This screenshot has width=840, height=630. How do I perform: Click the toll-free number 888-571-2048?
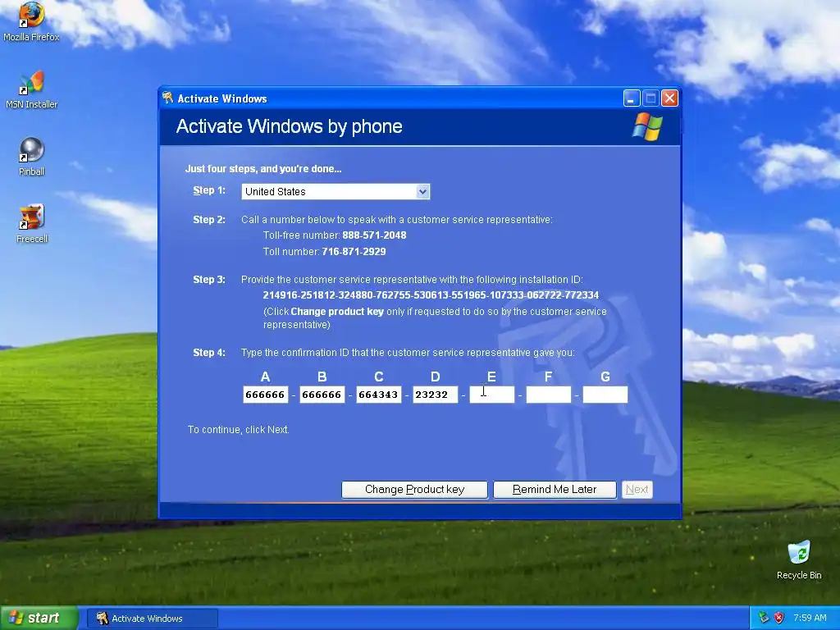click(374, 235)
